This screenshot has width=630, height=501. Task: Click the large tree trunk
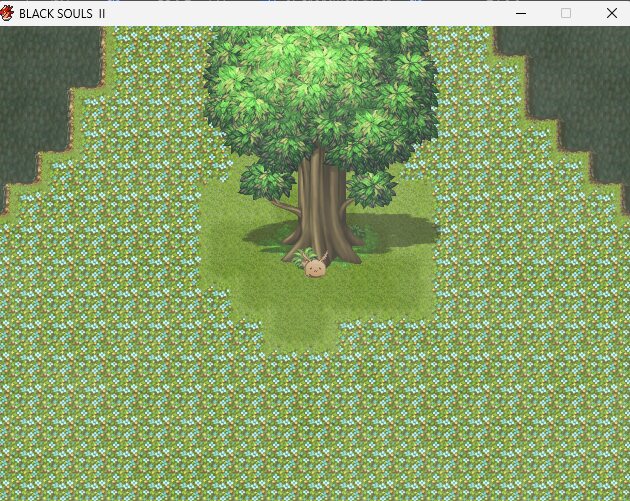322,207
